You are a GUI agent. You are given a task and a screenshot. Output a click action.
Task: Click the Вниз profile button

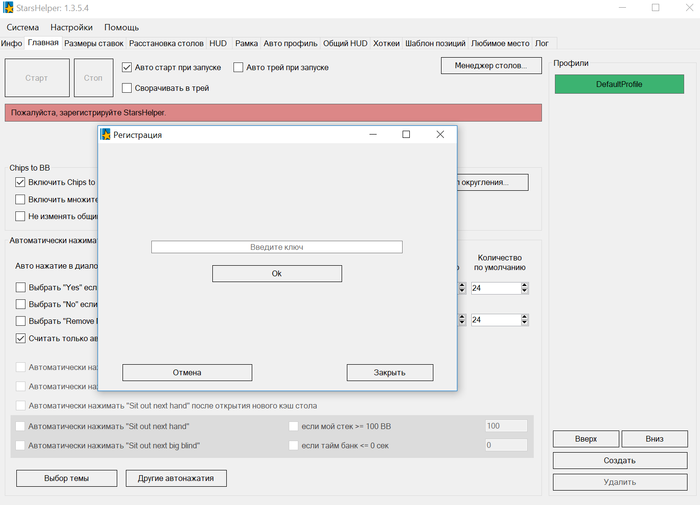click(654, 439)
